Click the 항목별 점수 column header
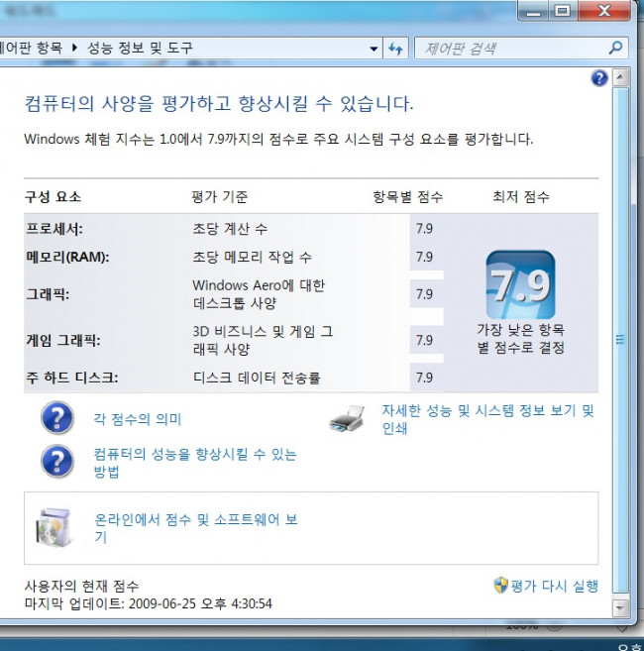Viewport: 644px width, 651px height. pyautogui.click(x=408, y=196)
